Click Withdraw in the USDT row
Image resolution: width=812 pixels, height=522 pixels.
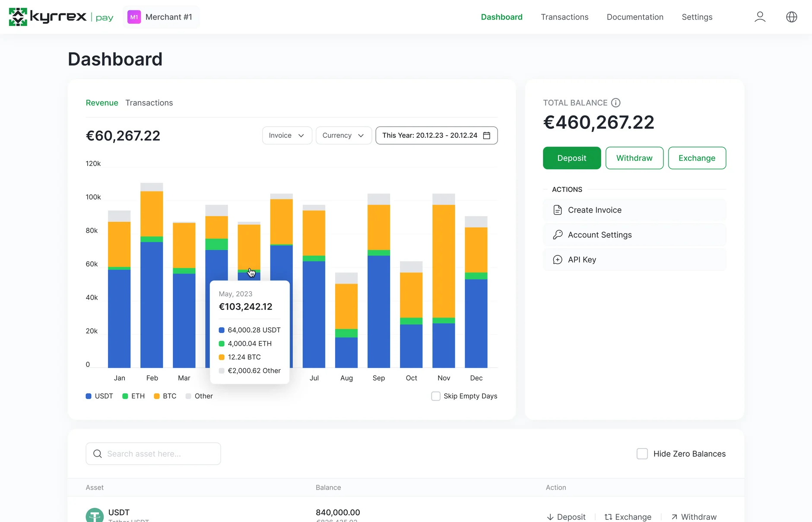tap(694, 517)
